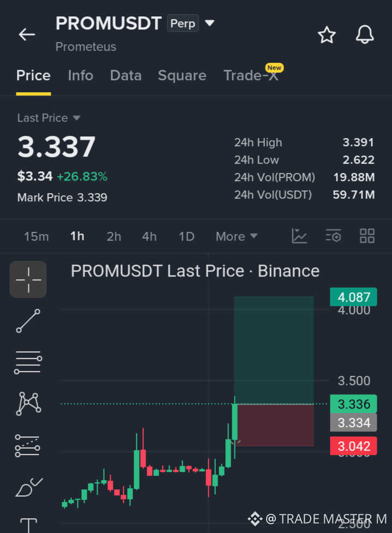Select the horizontal lines drawing tool
This screenshot has height=533, width=392.
click(x=28, y=362)
